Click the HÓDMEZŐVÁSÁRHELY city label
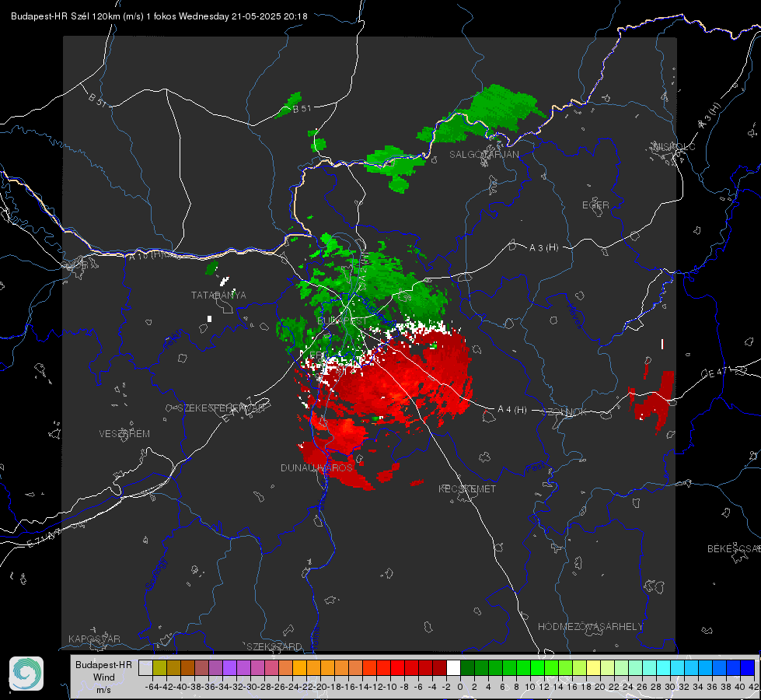 click(590, 627)
